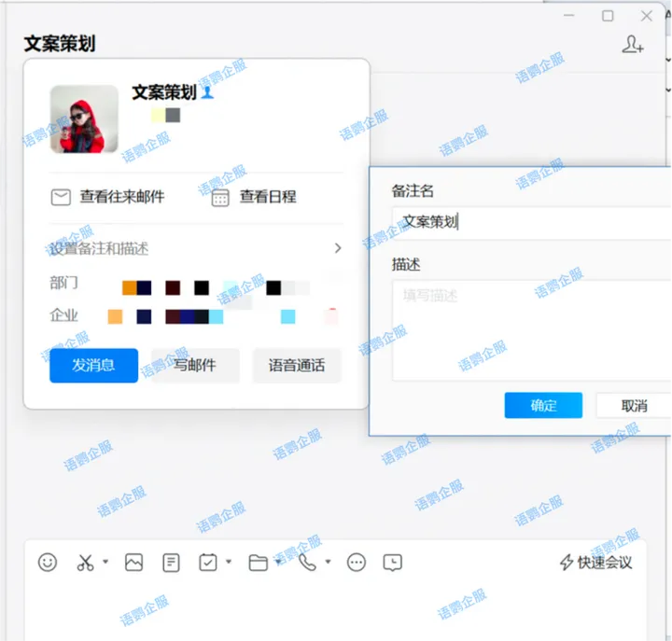Start a call with phone icon
The image size is (672, 641).
[307, 562]
